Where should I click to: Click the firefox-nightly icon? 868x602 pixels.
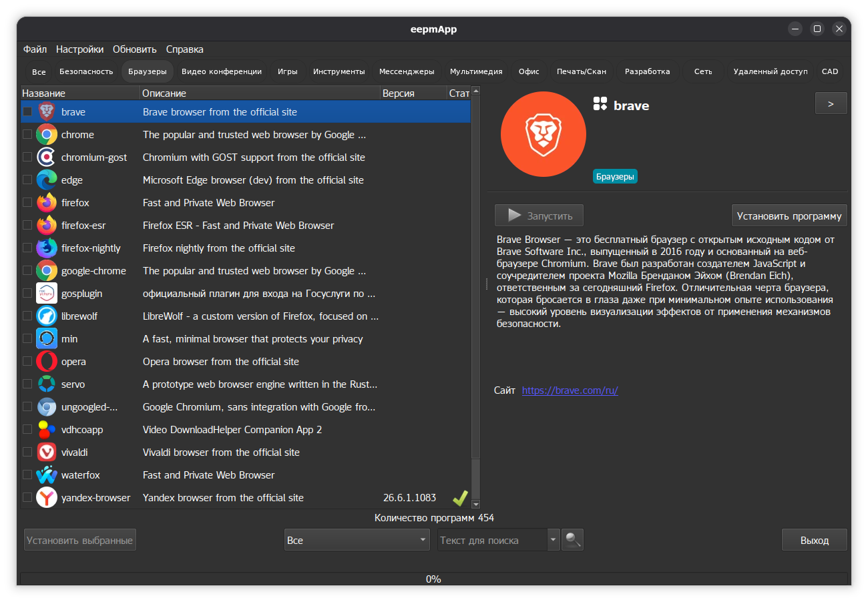47,248
